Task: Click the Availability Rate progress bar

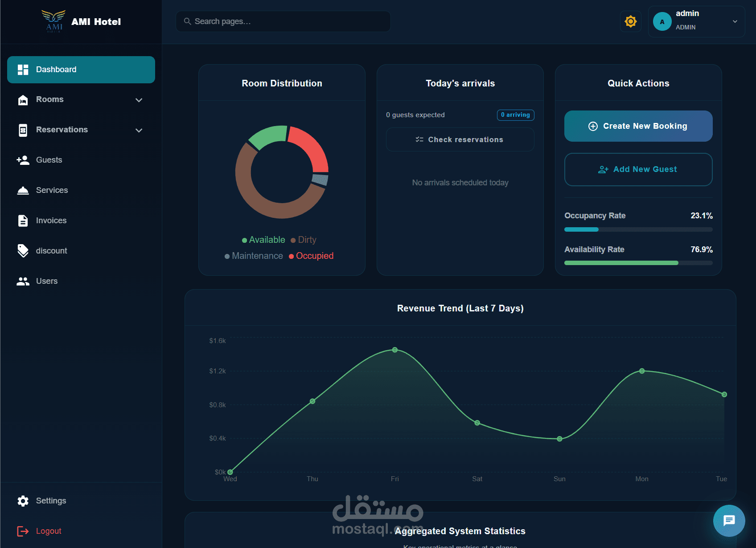Action: pos(638,263)
